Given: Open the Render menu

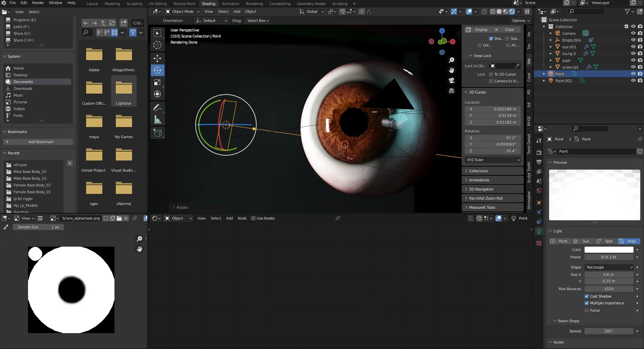Looking at the screenshot, I should point(38,3).
